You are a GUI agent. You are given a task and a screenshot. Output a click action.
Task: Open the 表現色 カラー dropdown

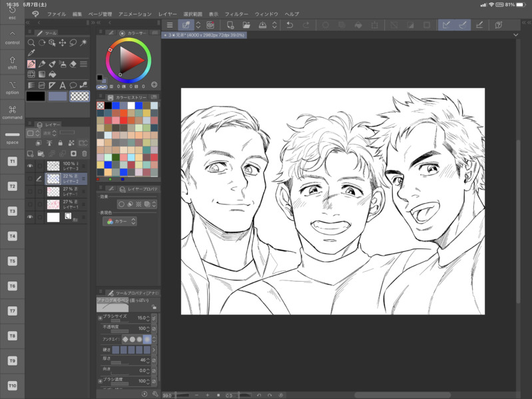[121, 221]
